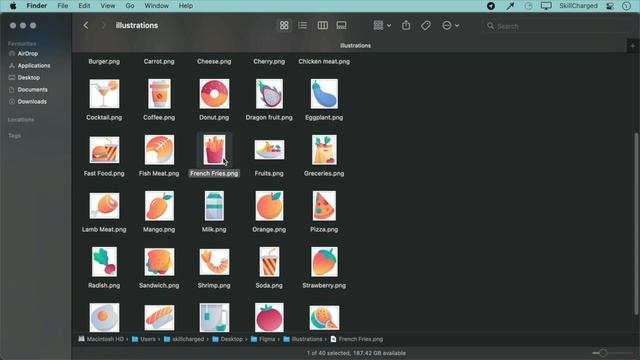Viewport: 640px width, 360px height.
Task: Switch to gallery view in toolbar
Action: 342,25
